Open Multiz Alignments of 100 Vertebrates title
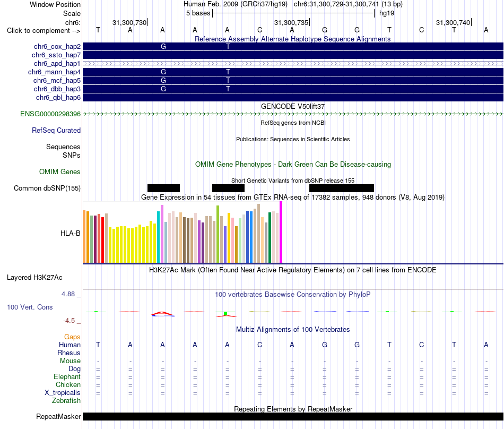504x429 pixels. (293, 329)
